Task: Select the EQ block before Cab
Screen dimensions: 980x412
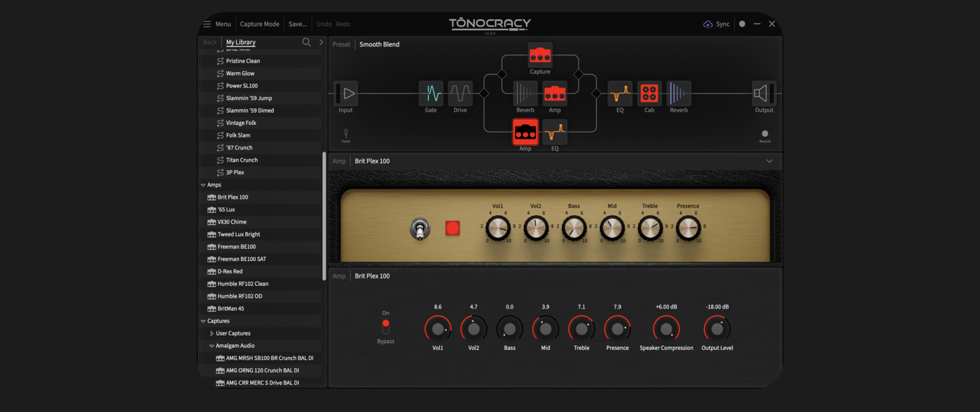Action: [x=619, y=94]
